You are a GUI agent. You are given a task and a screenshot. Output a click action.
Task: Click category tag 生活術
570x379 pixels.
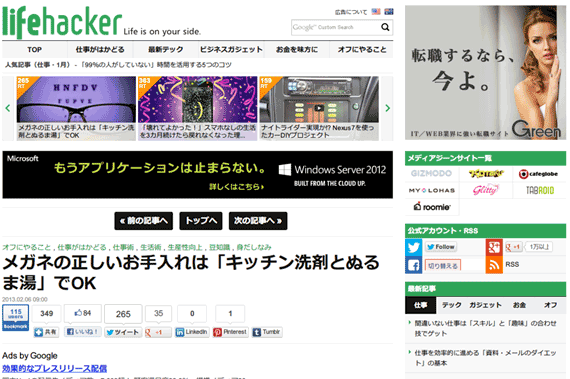tap(150, 247)
